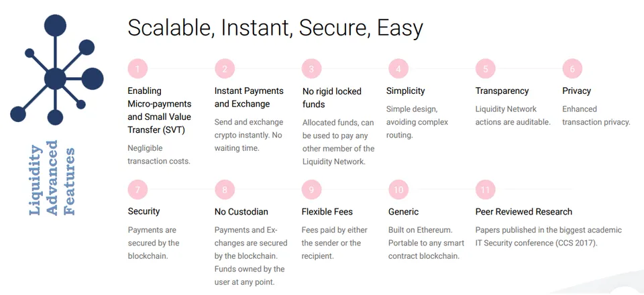Click the Transparency heading

pos(502,91)
